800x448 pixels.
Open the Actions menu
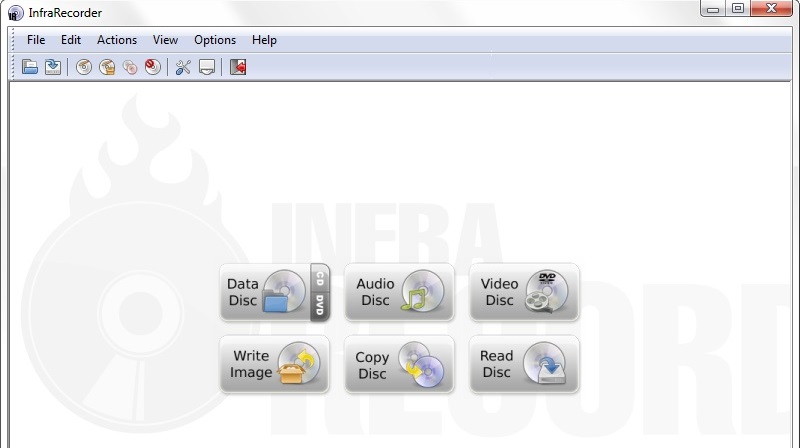pyautogui.click(x=117, y=40)
